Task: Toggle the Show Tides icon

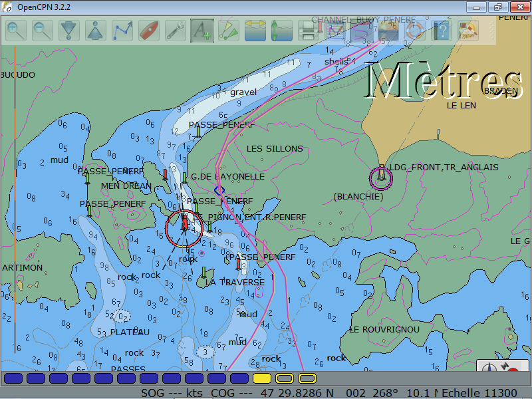Action: click(x=281, y=31)
